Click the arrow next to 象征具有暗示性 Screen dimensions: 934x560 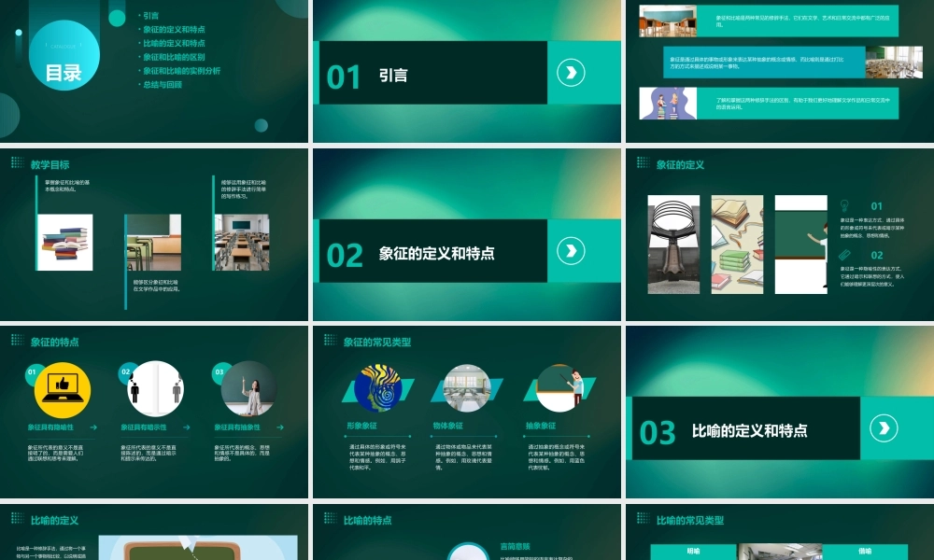[x=187, y=427]
